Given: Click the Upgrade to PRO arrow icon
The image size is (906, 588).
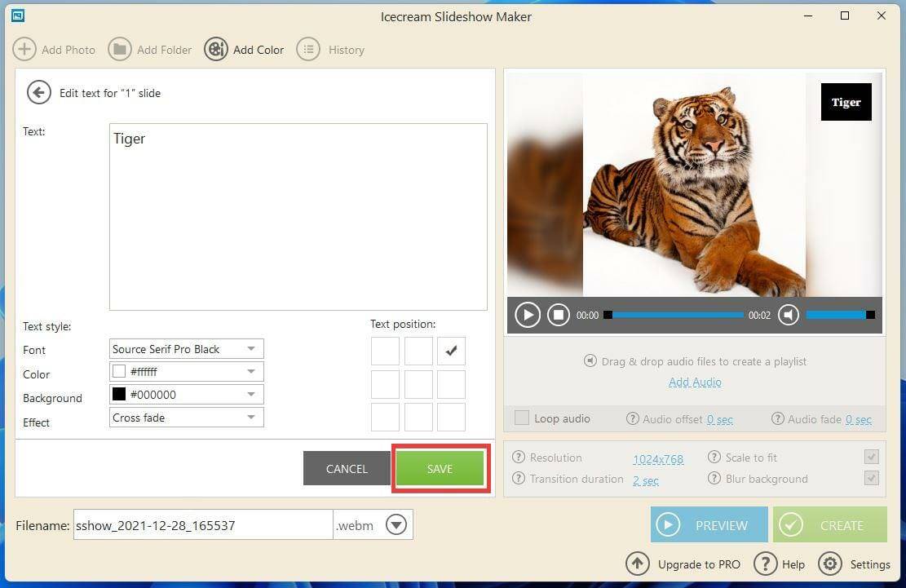Looking at the screenshot, I should 638,564.
